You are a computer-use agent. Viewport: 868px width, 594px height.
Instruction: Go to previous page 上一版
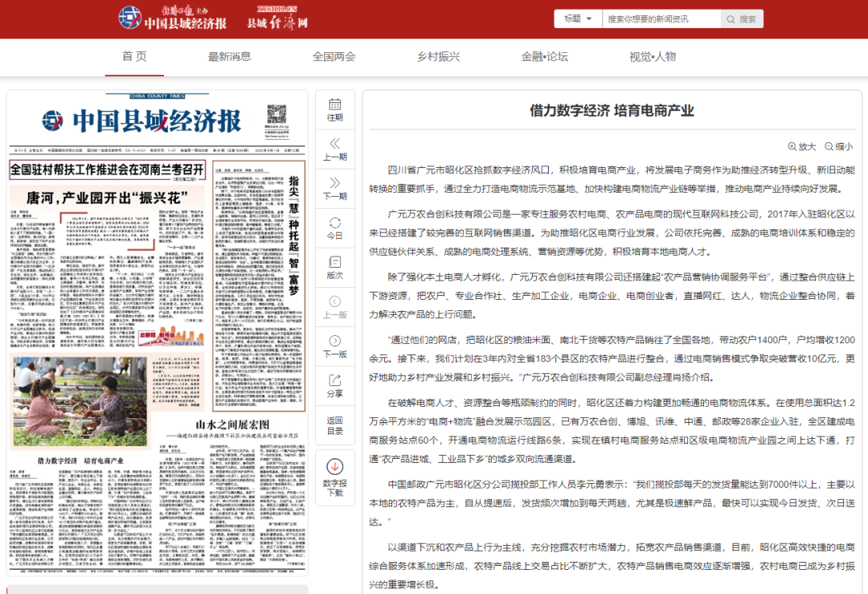point(335,307)
